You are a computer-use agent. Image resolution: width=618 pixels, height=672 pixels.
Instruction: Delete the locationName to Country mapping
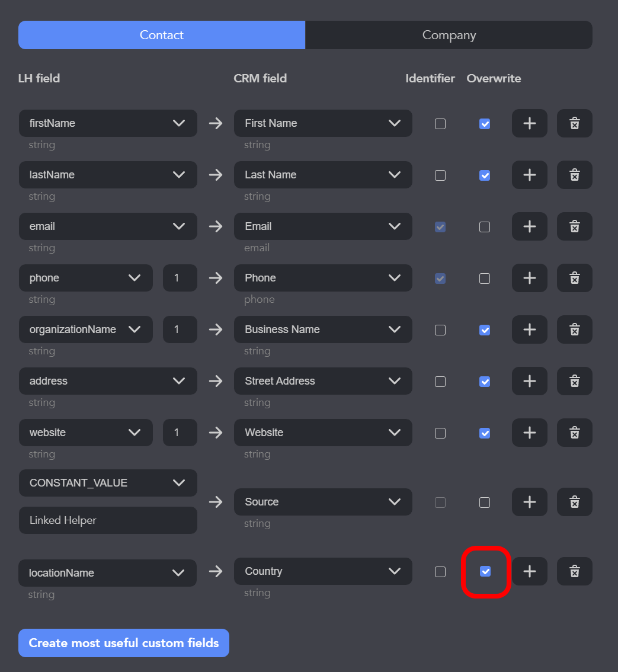point(574,571)
